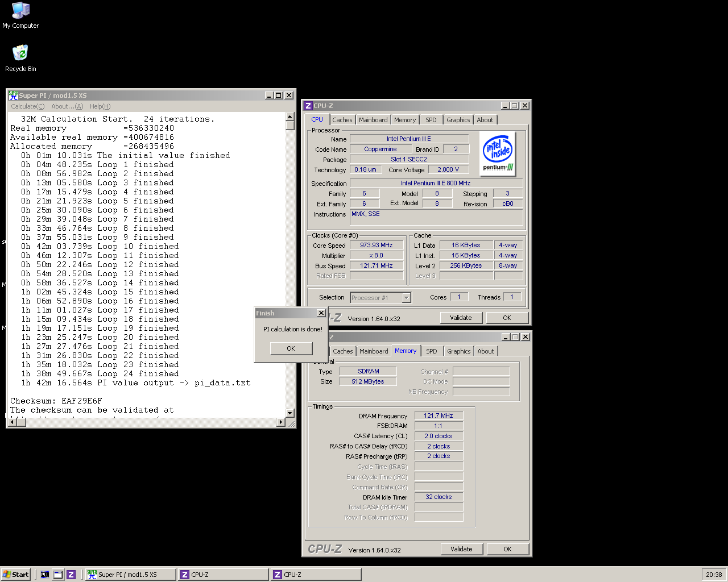Viewport: 728px width, 582px height.
Task: Click the Slot 1 SECC2 package field
Action: point(409,159)
